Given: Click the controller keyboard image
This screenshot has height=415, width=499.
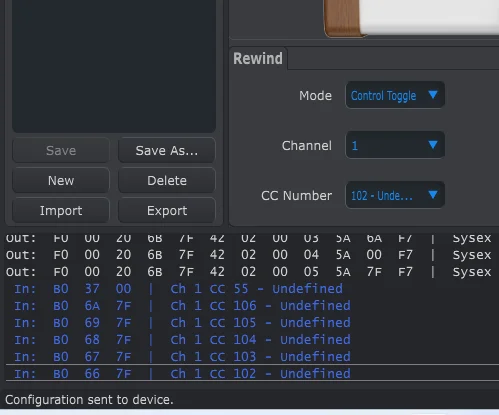Looking at the screenshot, I should point(411,17).
